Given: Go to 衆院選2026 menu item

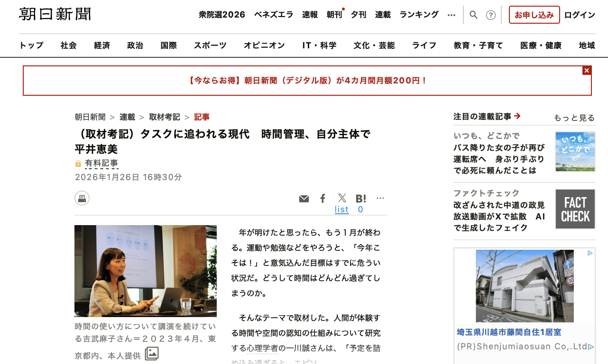Looking at the screenshot, I should [222, 15].
